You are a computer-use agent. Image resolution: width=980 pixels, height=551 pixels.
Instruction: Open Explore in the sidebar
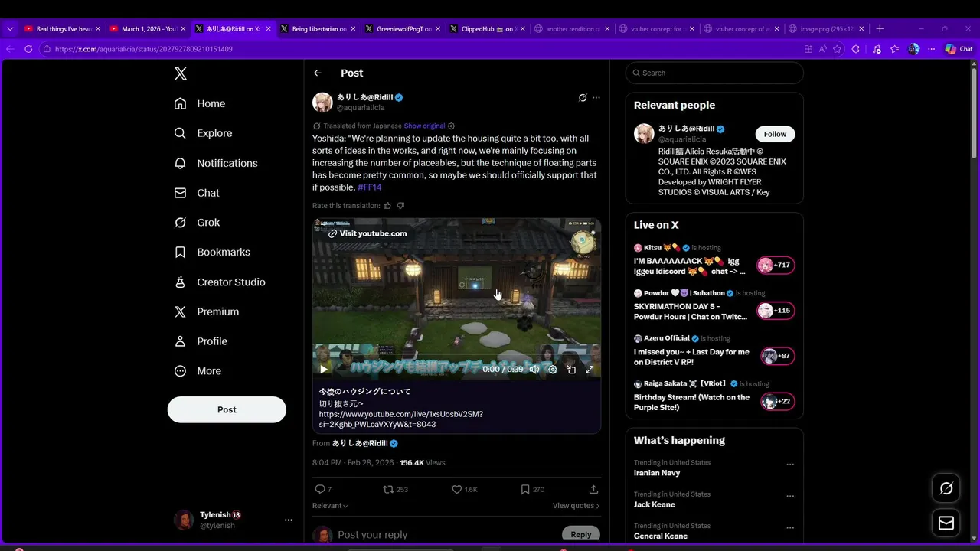203,133
